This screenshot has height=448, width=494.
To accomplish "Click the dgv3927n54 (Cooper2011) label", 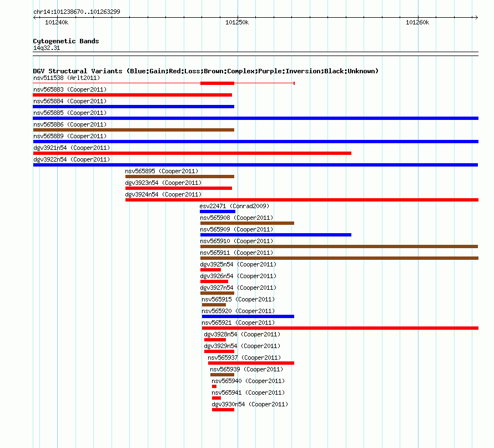I will click(238, 288).
